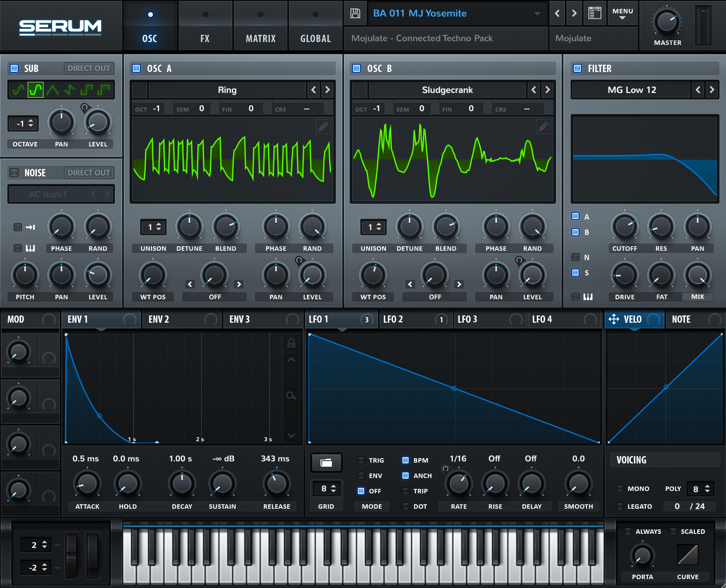Click the filter MIX label button

point(697,297)
